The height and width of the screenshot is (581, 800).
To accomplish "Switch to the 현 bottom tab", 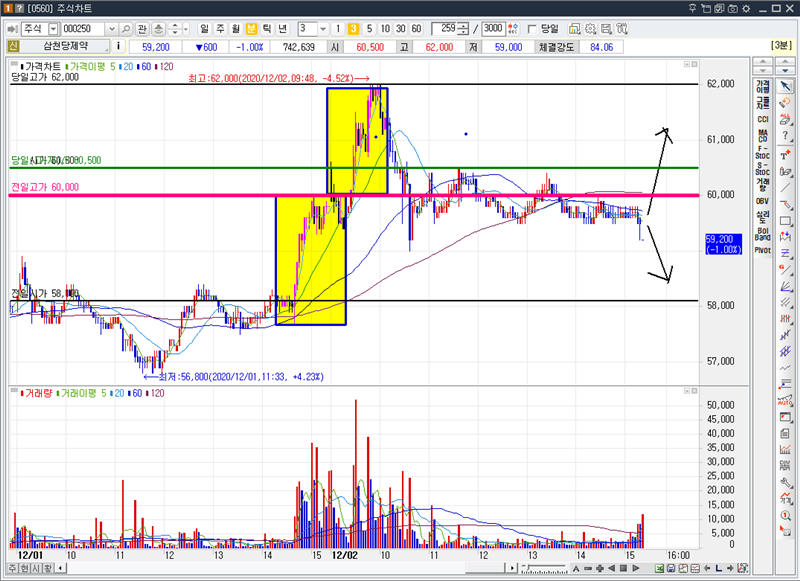I will click(24, 568).
